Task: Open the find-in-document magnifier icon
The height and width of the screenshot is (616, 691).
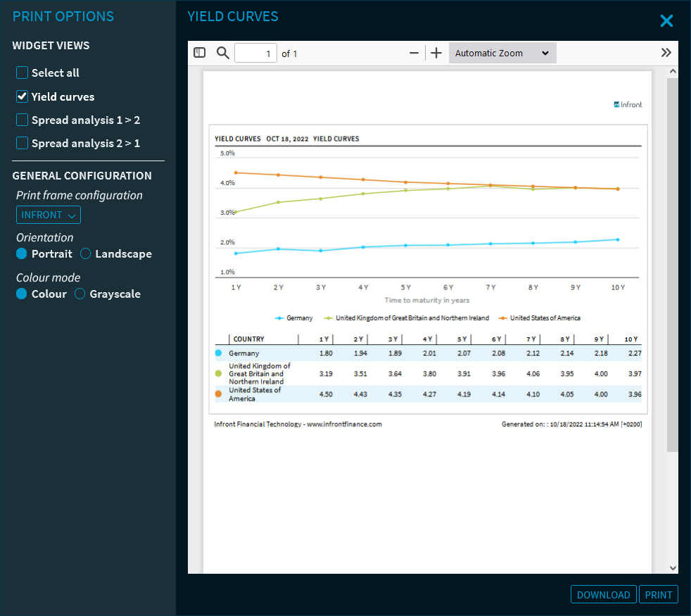Action: [223, 53]
